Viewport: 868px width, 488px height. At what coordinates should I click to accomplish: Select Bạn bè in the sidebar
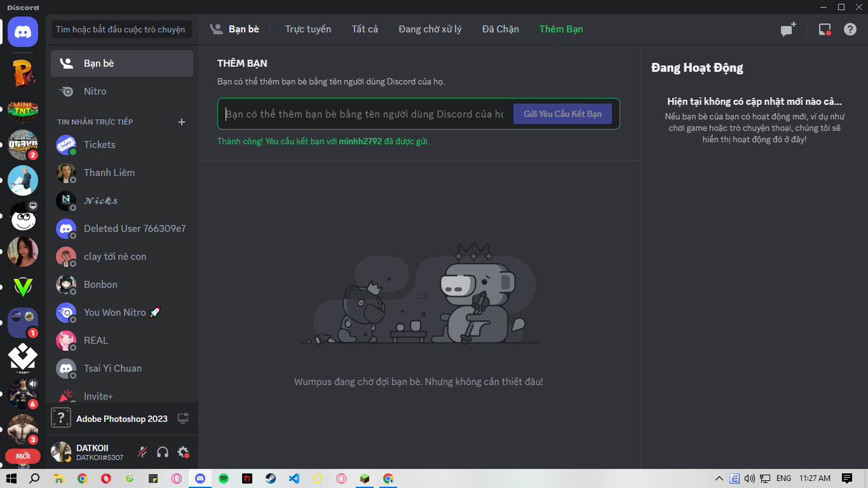coord(122,64)
